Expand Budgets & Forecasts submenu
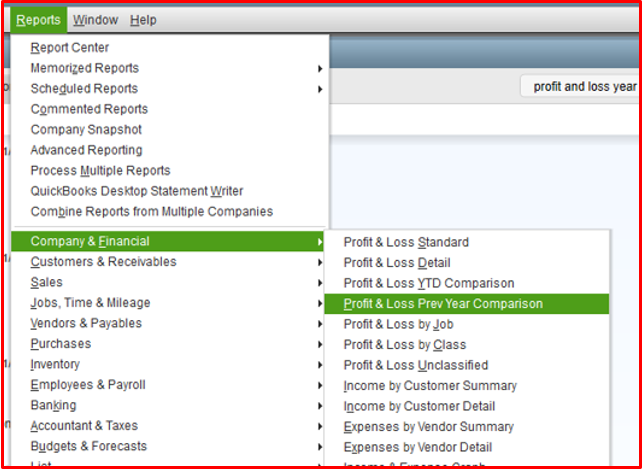This screenshot has width=644, height=470. pyautogui.click(x=168, y=447)
